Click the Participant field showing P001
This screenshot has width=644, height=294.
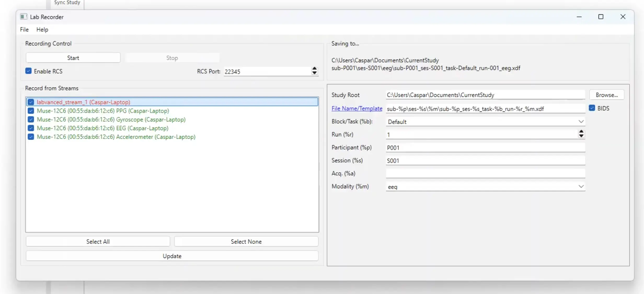(485, 148)
